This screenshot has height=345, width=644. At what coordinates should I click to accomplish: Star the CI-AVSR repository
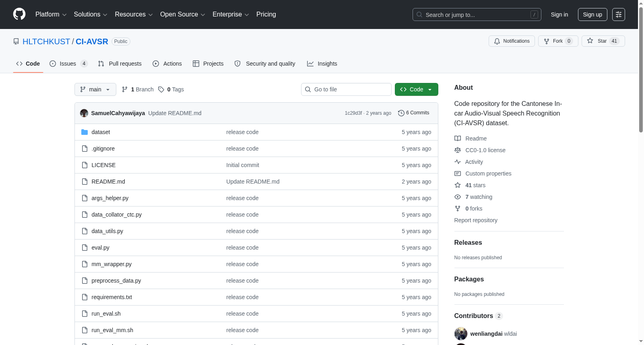click(603, 41)
